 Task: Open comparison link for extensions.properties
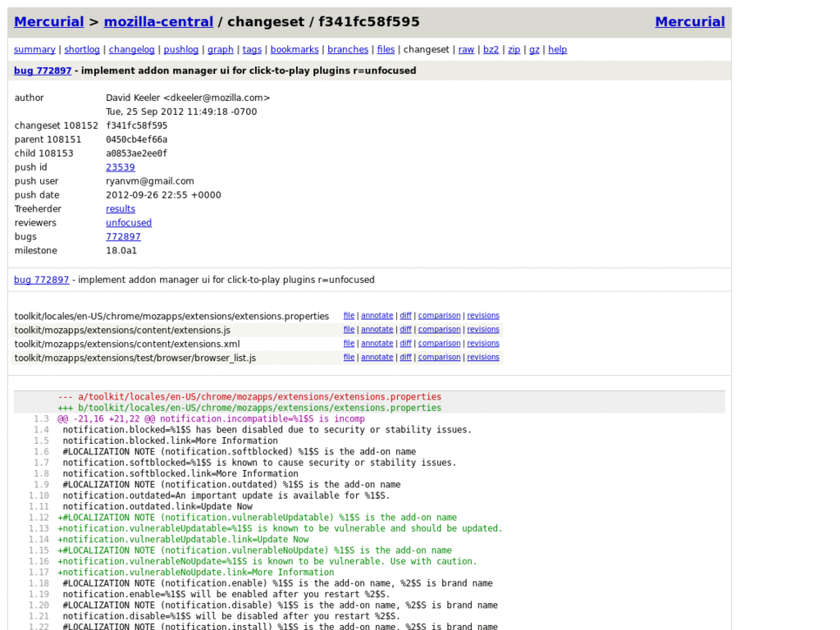point(440,316)
